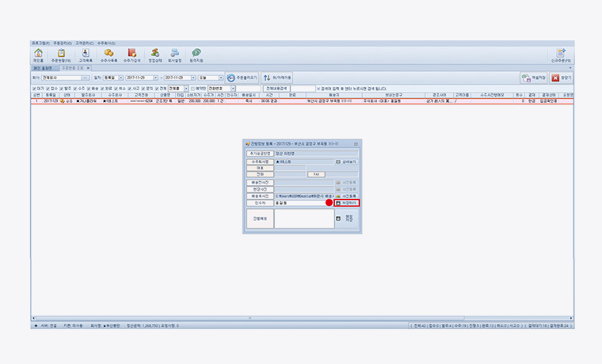Toggle the 취소 status checkbox
The image size is (602, 364).
pos(117,88)
